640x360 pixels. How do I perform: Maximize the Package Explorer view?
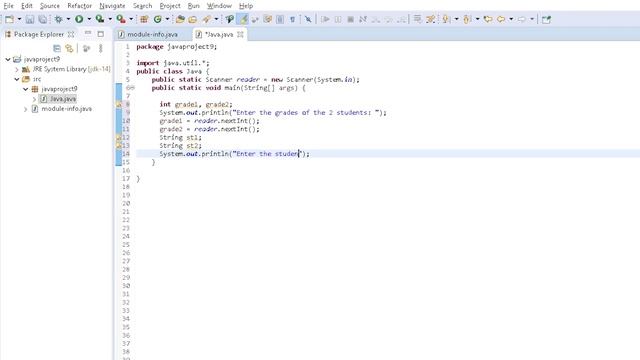coord(101,34)
